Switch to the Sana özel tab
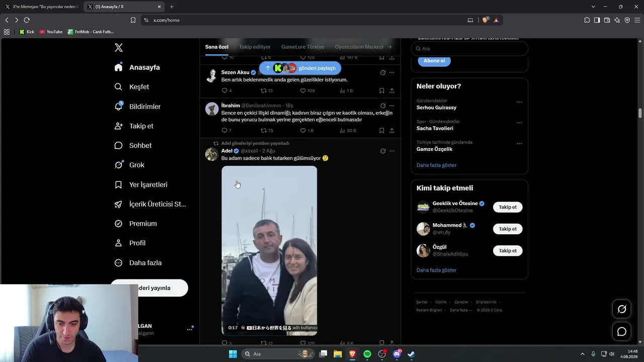 (x=217, y=47)
